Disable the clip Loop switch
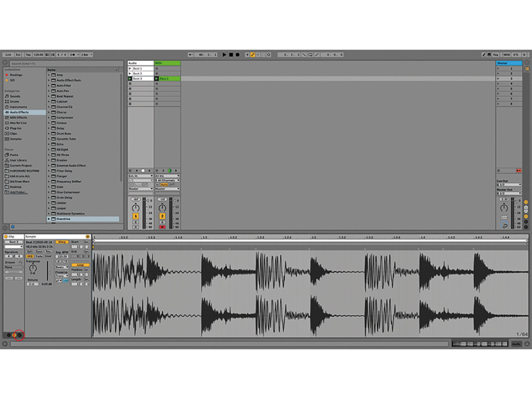 pyautogui.click(x=80, y=265)
